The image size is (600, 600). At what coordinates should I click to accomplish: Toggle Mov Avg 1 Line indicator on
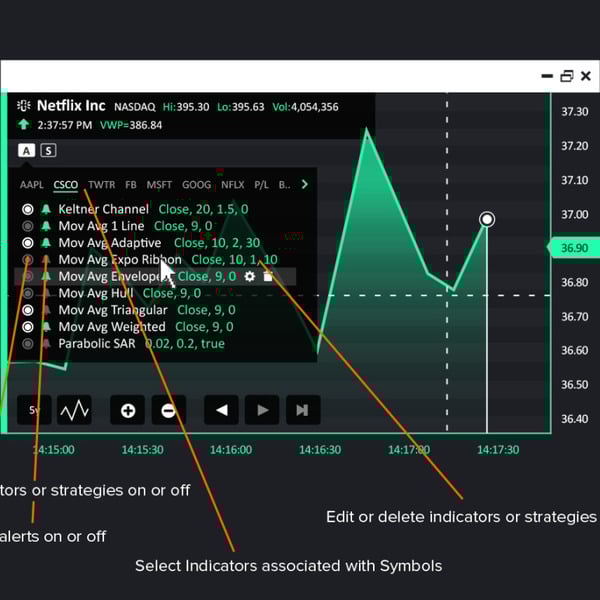click(x=28, y=226)
